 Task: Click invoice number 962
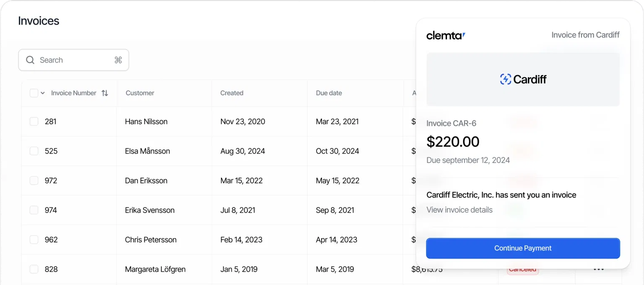(x=51, y=240)
